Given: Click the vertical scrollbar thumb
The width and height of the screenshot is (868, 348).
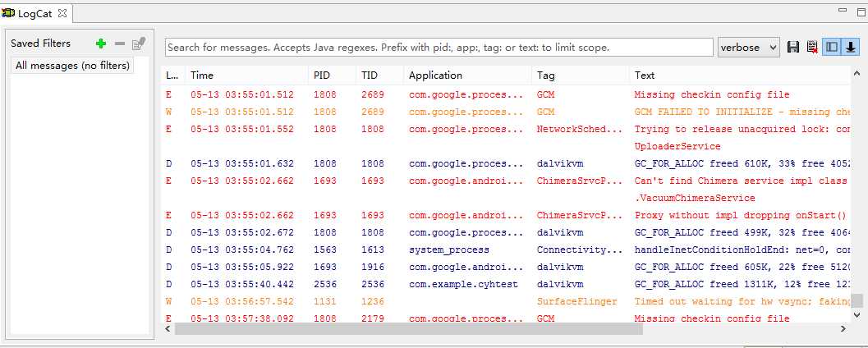Looking at the screenshot, I should pyautogui.click(x=857, y=300).
